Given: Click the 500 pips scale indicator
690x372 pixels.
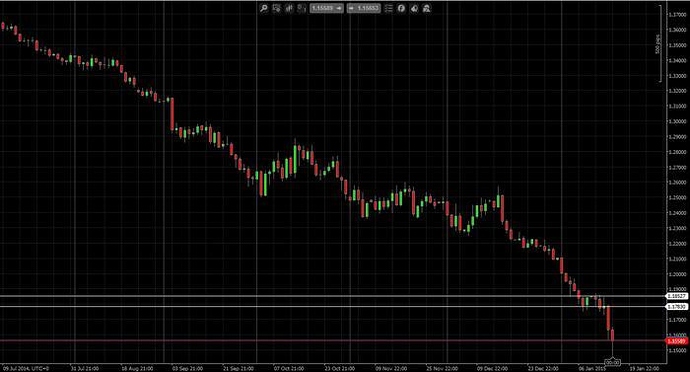Looking at the screenshot, I should [x=658, y=44].
